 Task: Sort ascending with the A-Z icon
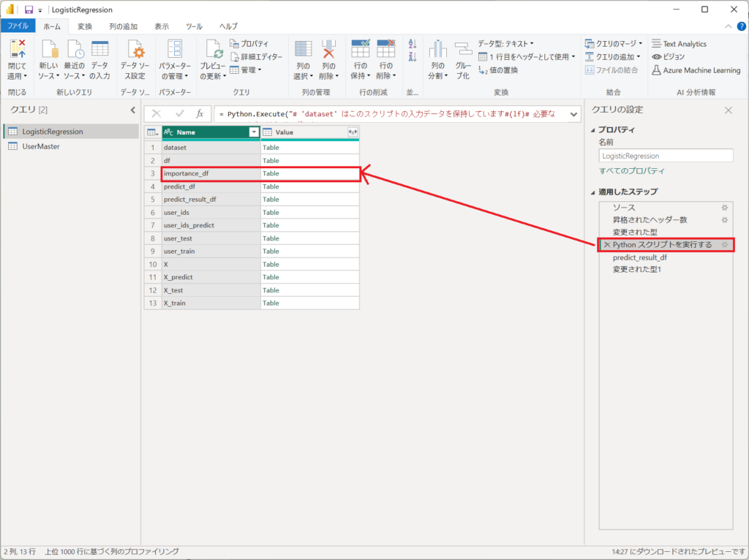coord(413,44)
